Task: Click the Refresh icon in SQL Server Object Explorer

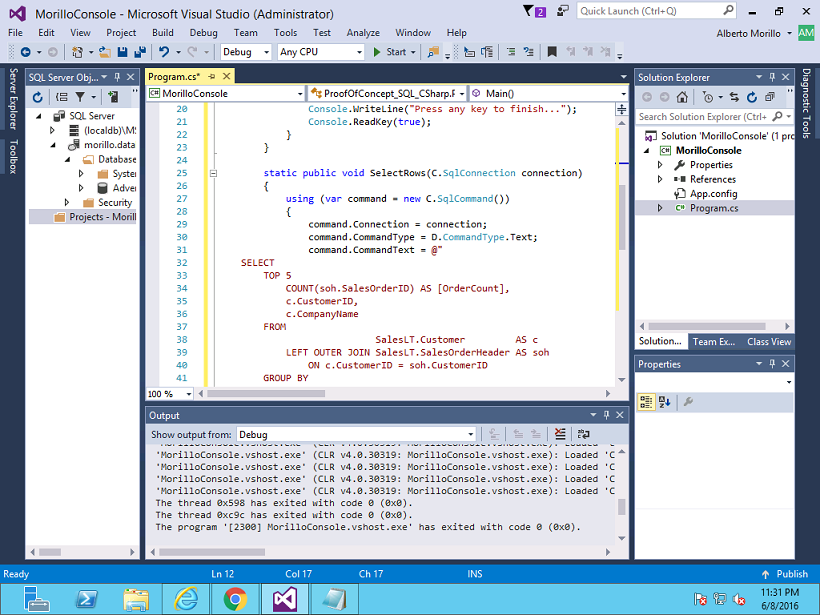Action: (37, 97)
